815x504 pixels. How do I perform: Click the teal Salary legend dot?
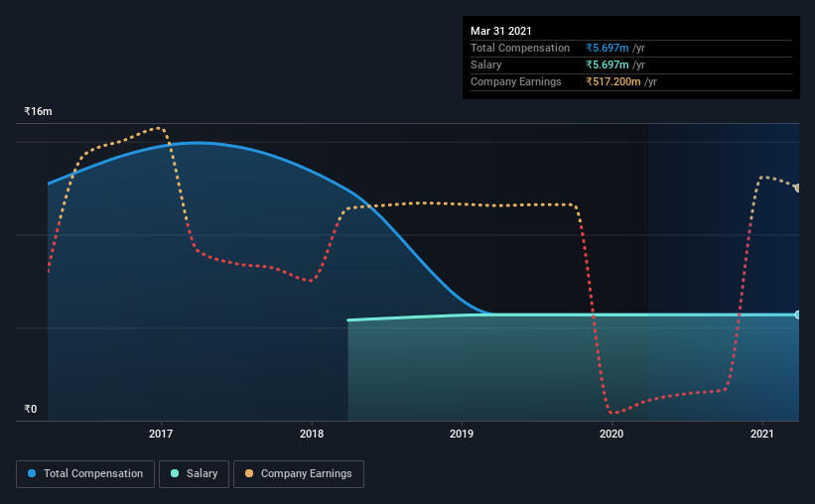pos(175,473)
